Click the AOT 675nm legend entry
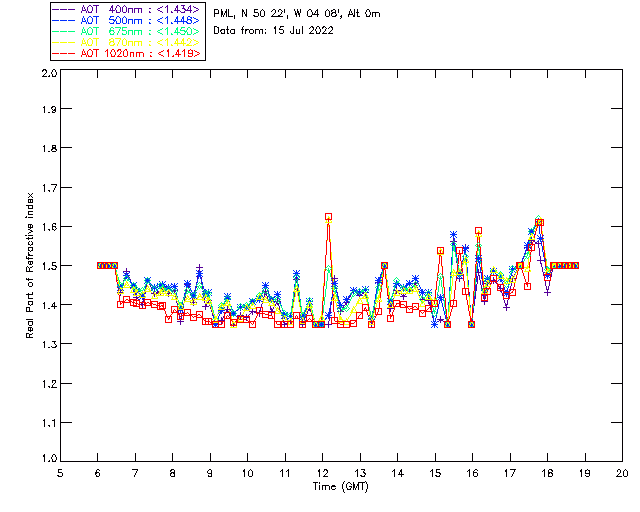The image size is (640, 512). tap(127, 31)
